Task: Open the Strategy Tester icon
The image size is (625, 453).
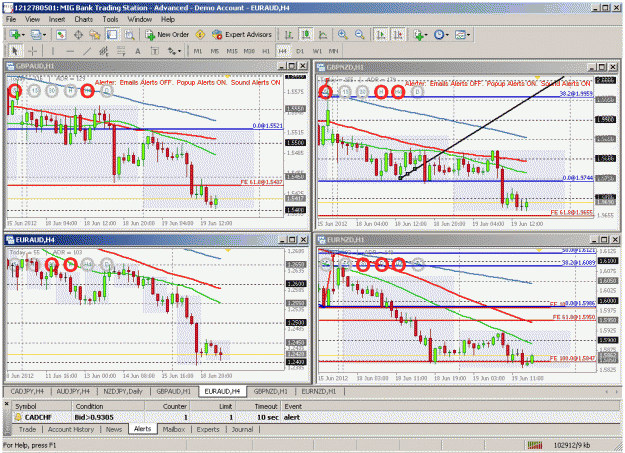Action: [129, 35]
